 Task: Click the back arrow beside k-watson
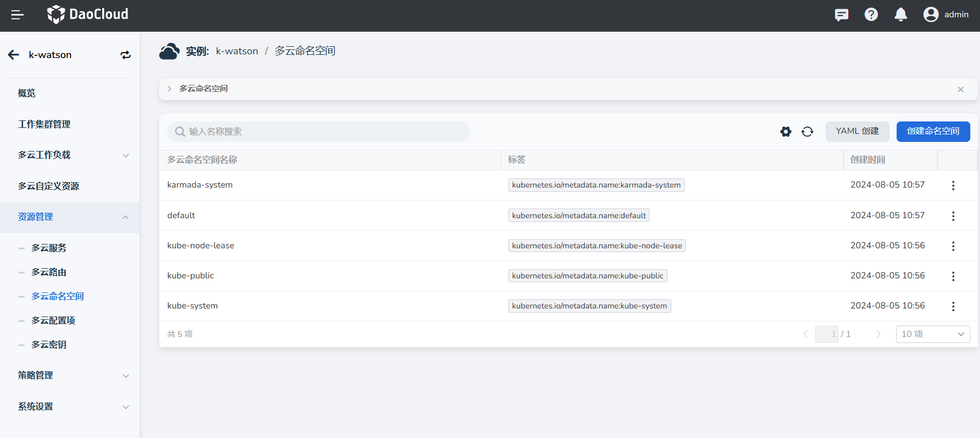point(14,55)
